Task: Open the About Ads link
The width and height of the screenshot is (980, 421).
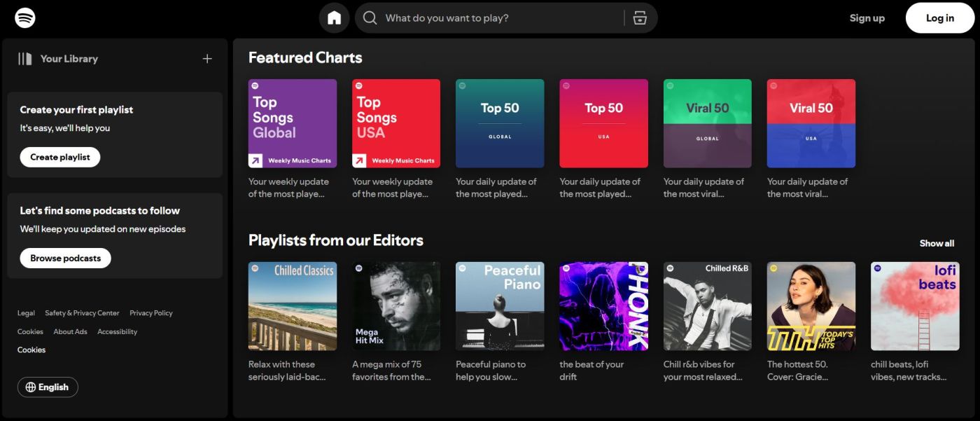Action: 71,332
